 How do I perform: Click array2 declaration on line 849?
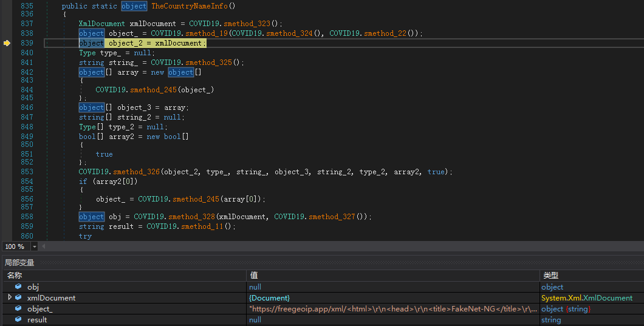pyautogui.click(x=122, y=137)
